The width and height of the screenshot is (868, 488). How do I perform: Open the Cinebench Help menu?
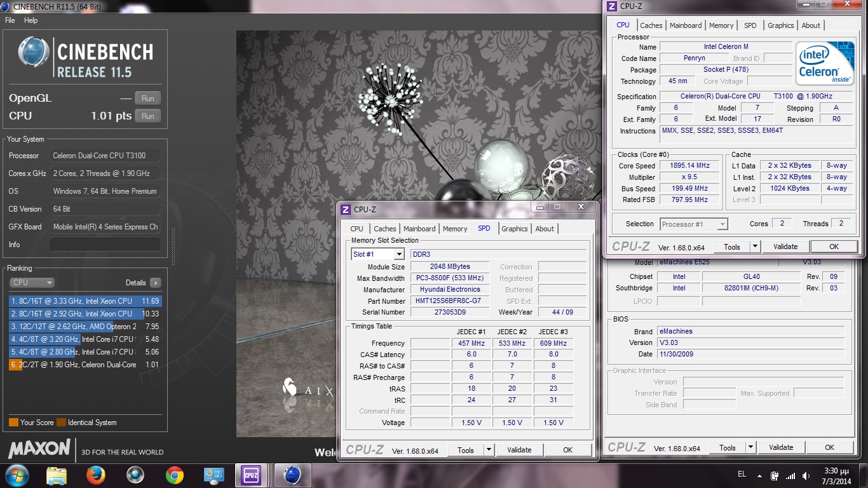tap(31, 20)
